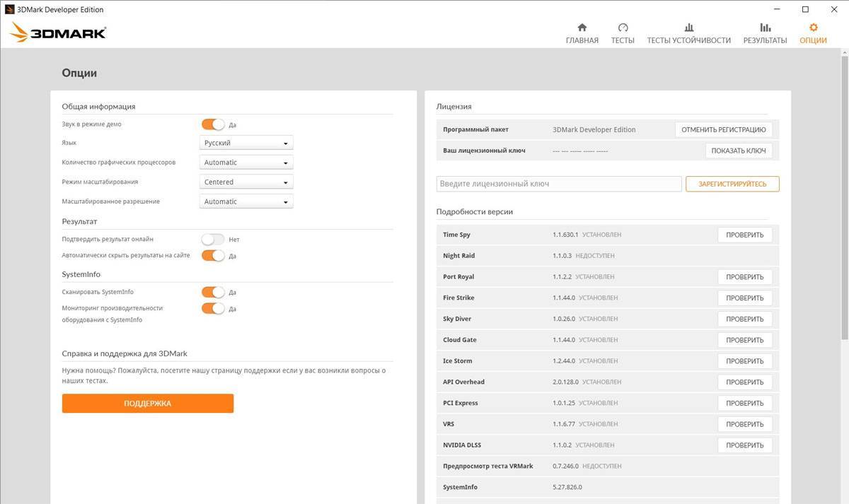Open the Язык dropdown showing Русский
The image size is (849, 504).
coord(246,143)
